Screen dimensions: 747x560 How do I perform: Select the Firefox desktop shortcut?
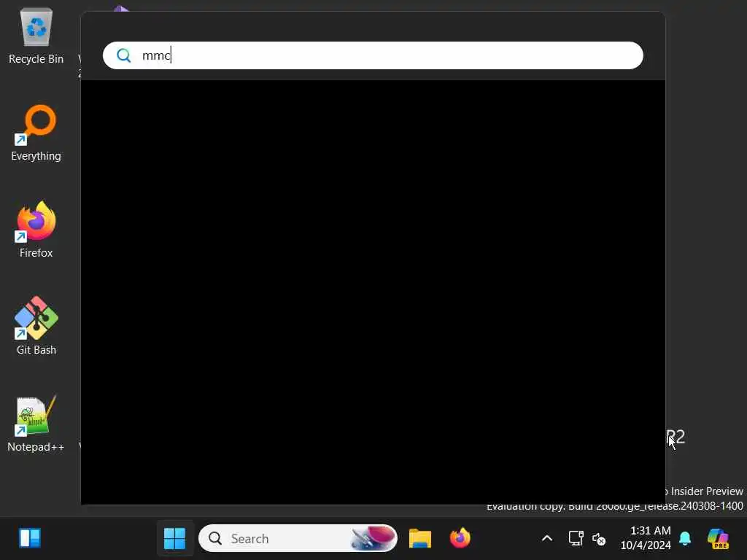pos(36,230)
